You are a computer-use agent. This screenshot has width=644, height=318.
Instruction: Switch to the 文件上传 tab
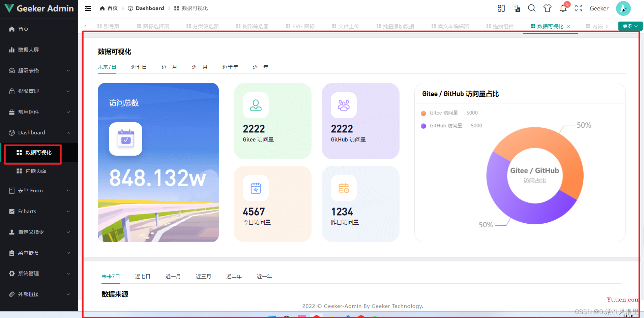pyautogui.click(x=346, y=26)
